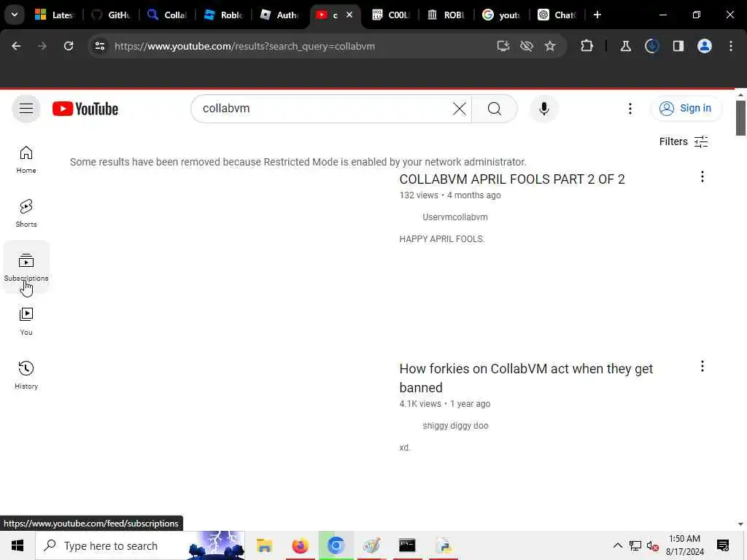Open the Paint taskbar icon
This screenshot has width=747, height=560.
pyautogui.click(x=371, y=545)
